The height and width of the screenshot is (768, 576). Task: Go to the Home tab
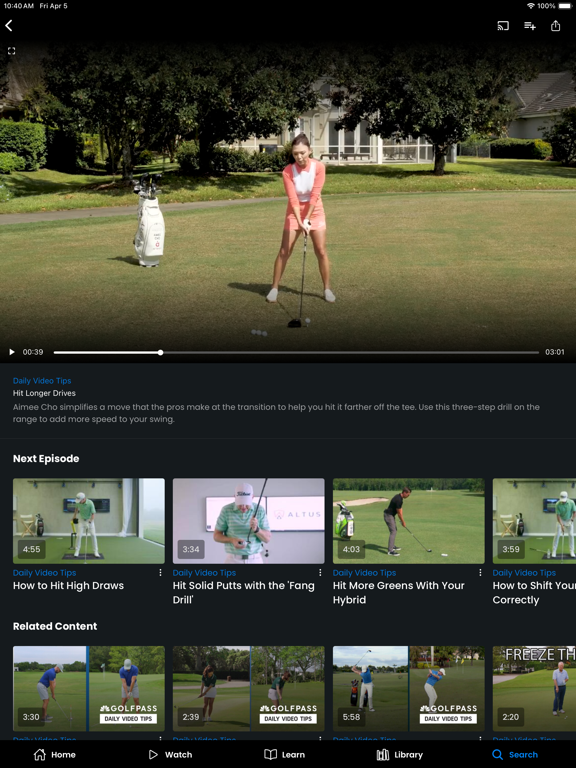(54, 755)
